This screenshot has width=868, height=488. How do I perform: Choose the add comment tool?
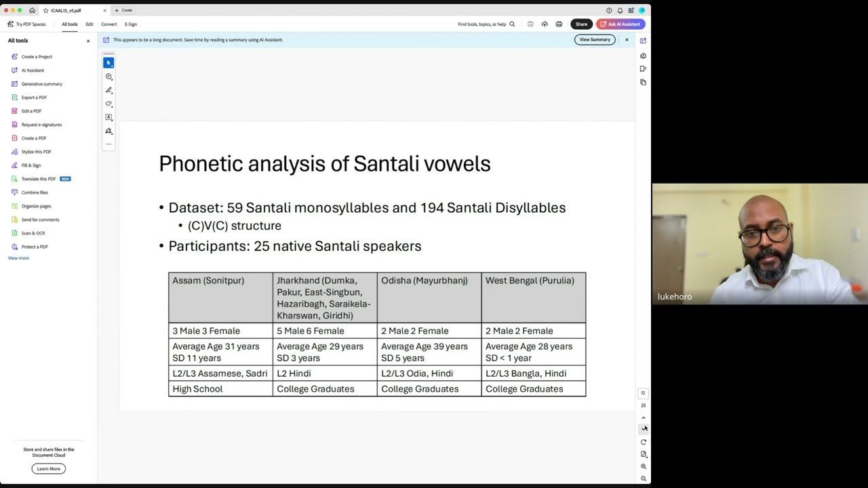click(108, 77)
